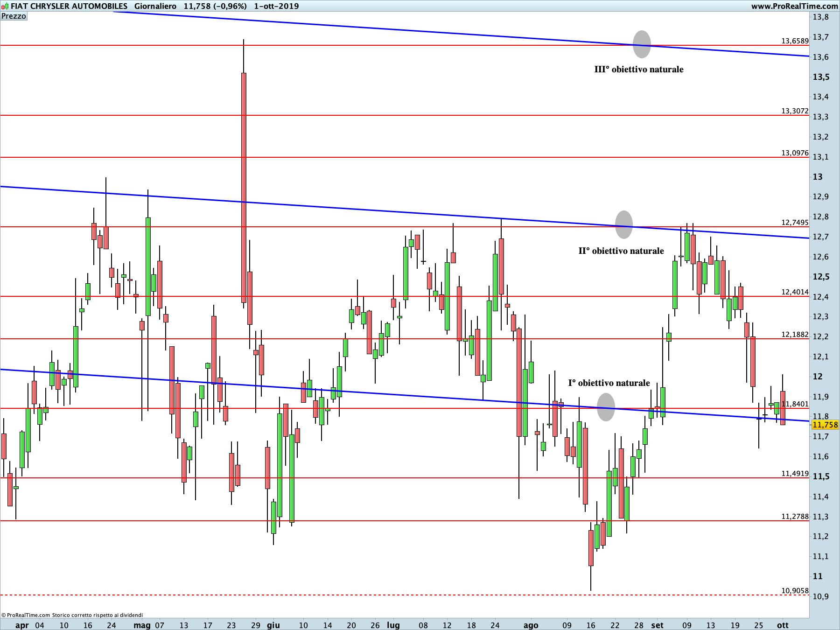Screen dimensions: 840x630
Task: Click the 11,758 (-0,96%) quote text
Action: (x=215, y=6)
